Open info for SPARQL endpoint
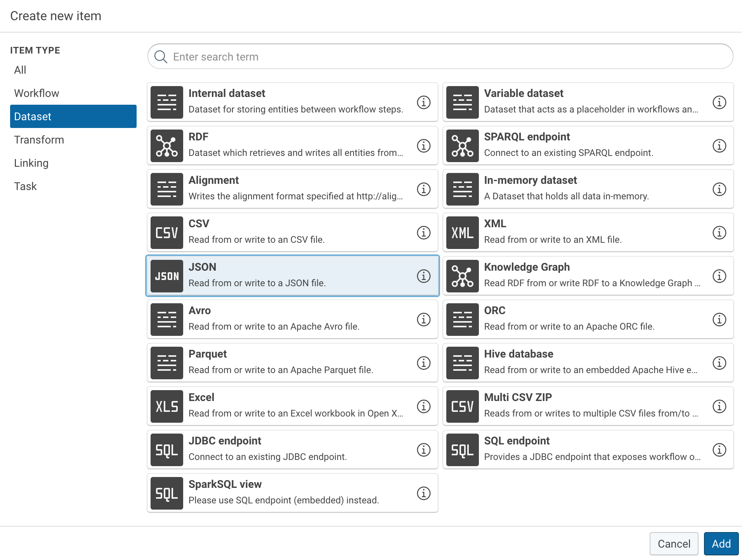Image resolution: width=742 pixels, height=560 pixels. 719,146
